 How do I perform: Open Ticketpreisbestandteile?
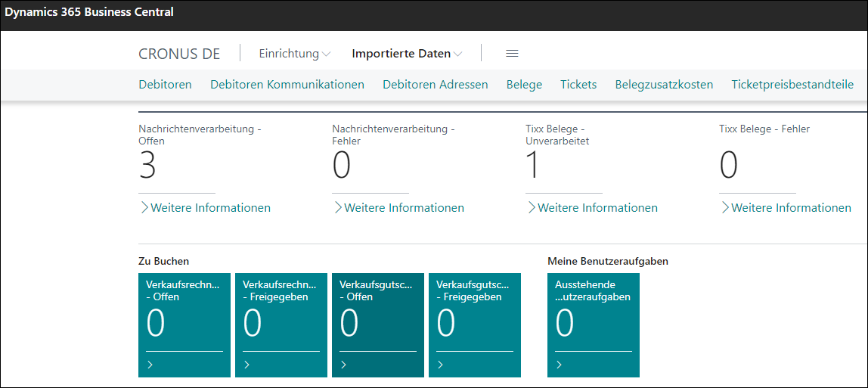[x=792, y=85]
